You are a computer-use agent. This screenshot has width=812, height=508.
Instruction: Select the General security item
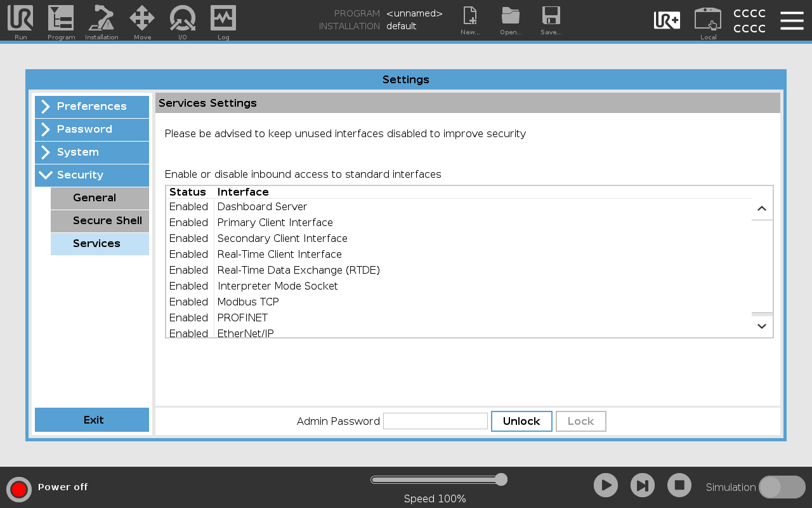tap(100, 198)
